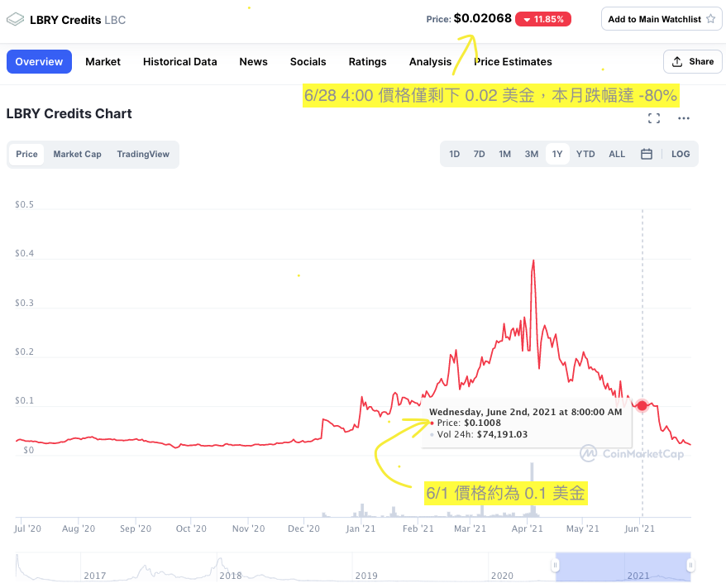Switch chart to Price view

click(x=26, y=154)
